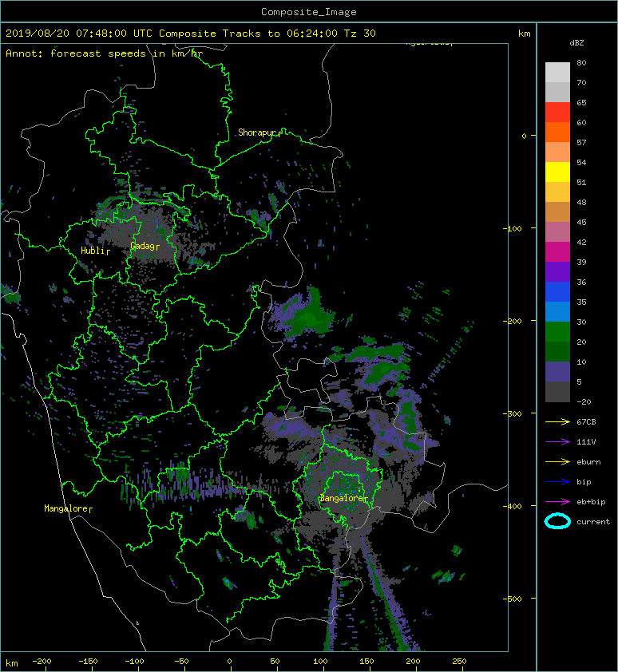Click the bip blue arrow legend icon
This screenshot has height=672, width=618.
pos(557,482)
